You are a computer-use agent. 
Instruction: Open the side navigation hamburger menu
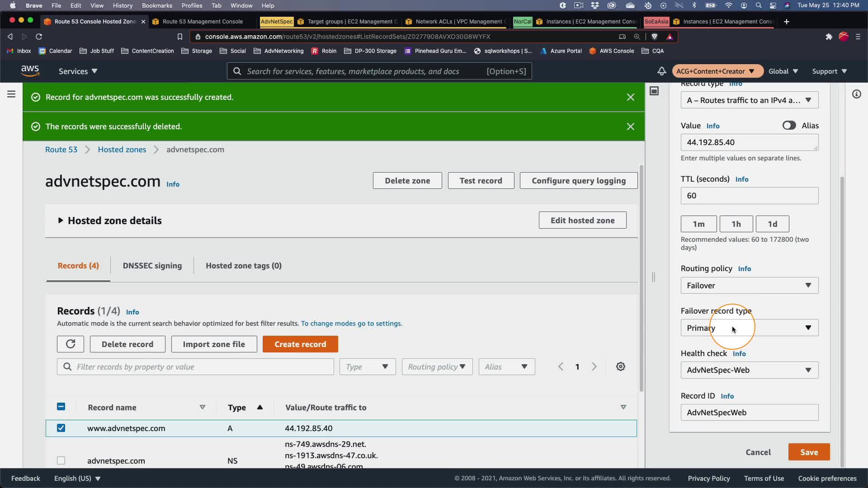(11, 94)
